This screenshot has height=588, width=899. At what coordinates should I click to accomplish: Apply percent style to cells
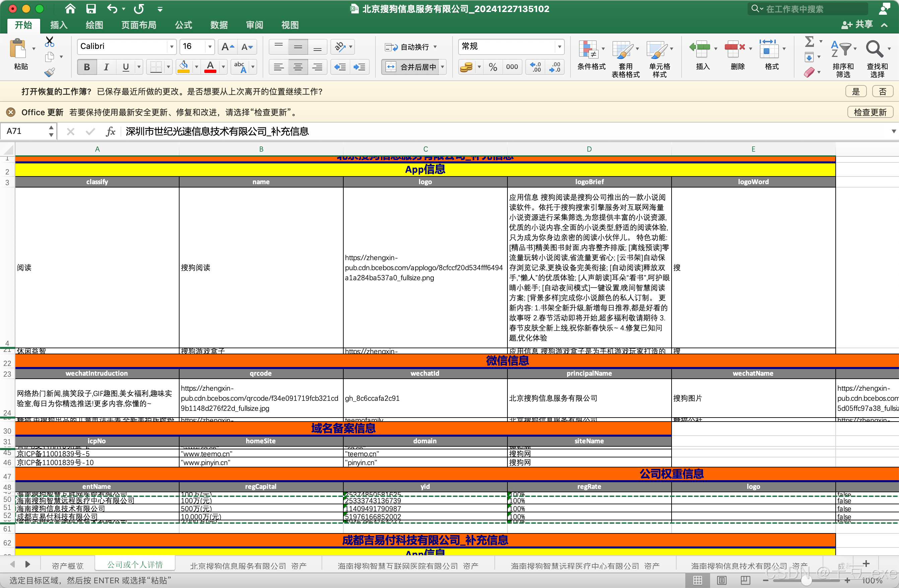[x=493, y=67]
